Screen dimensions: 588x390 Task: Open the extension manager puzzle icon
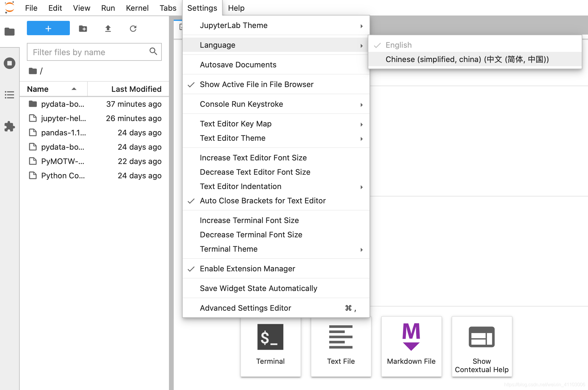(10, 126)
